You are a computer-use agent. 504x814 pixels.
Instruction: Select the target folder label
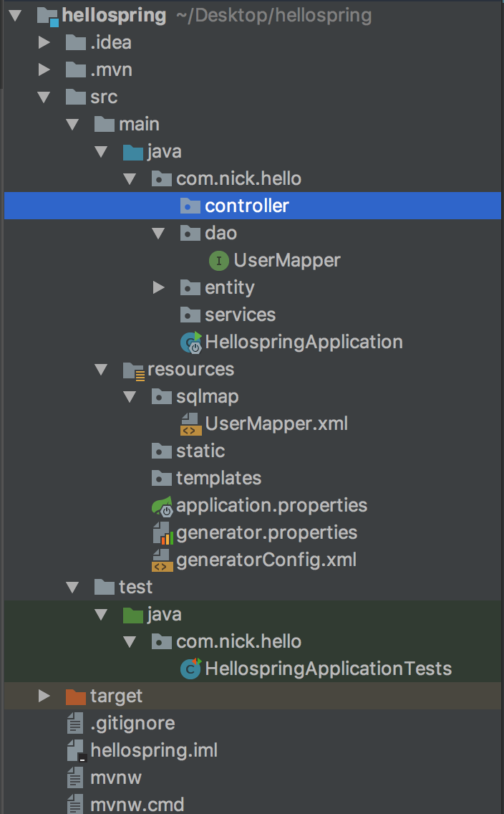(x=116, y=696)
